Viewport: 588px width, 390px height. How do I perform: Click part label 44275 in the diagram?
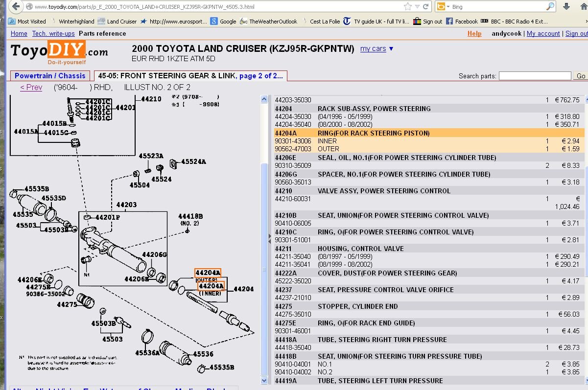coord(67,304)
